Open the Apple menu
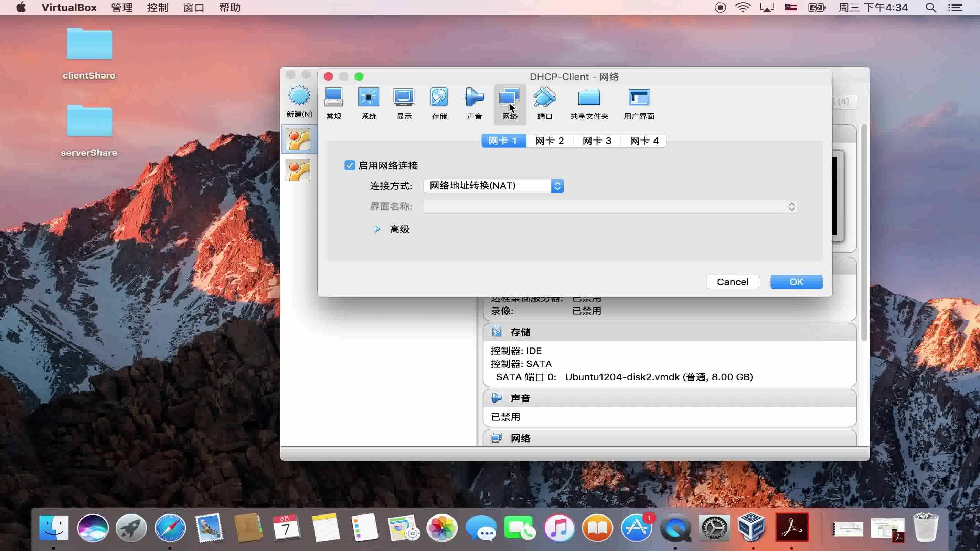This screenshot has height=551, width=980. [21, 7]
